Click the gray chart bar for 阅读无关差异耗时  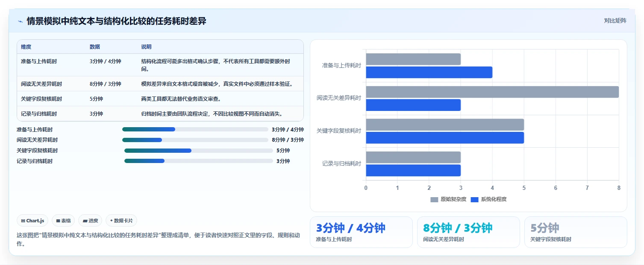(x=492, y=92)
